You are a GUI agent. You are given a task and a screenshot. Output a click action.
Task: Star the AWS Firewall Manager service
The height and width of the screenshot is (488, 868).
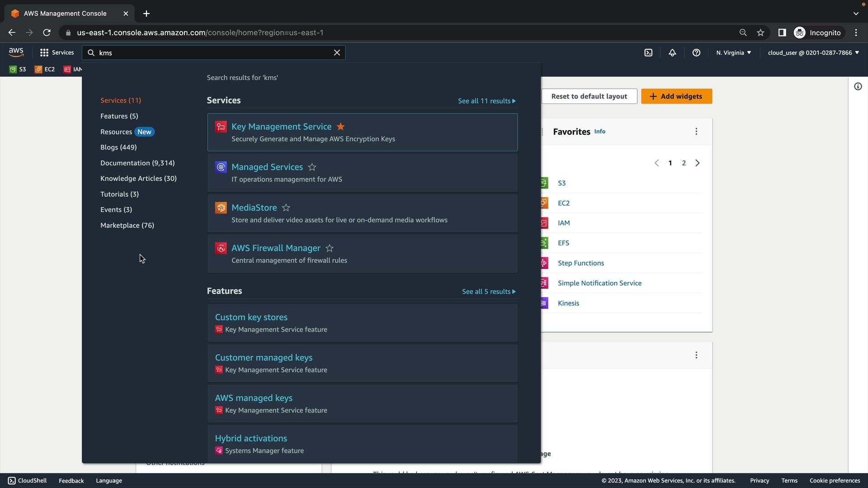[330, 248]
